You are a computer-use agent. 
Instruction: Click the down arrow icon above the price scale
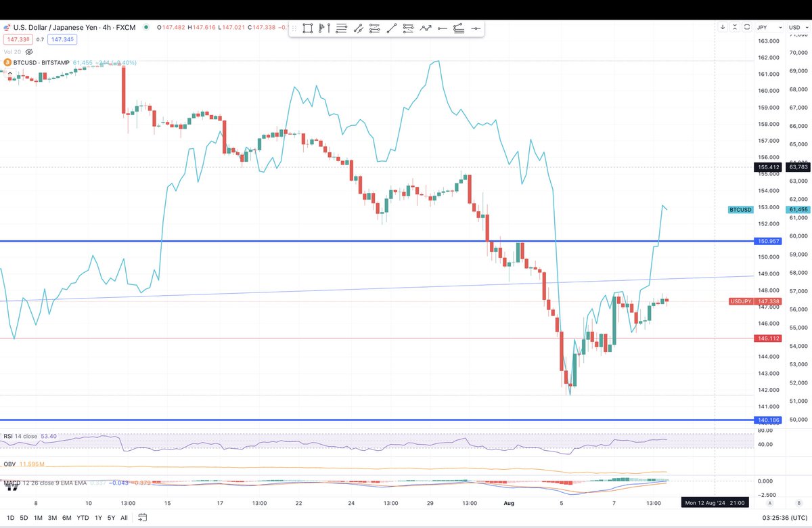pos(723,27)
